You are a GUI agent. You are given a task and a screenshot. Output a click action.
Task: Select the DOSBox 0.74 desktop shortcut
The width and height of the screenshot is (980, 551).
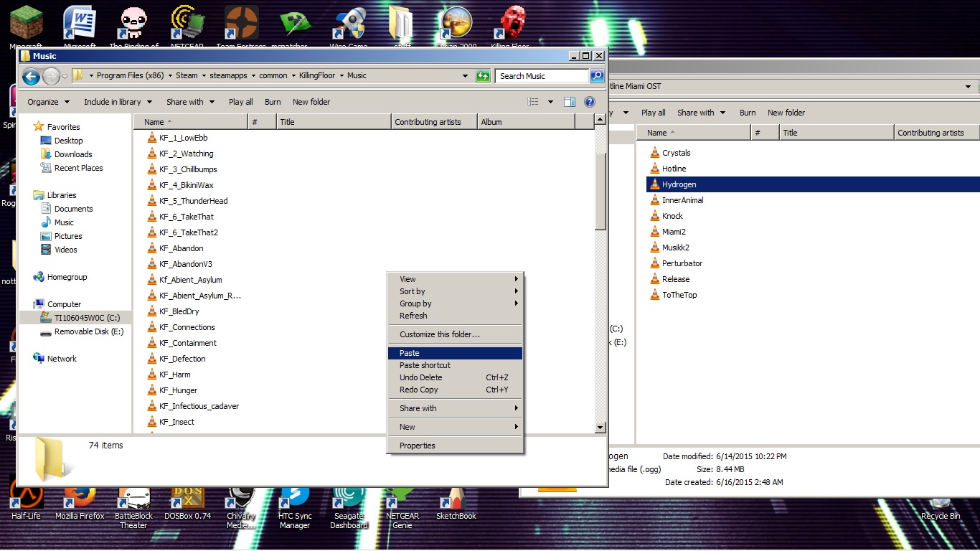click(187, 500)
